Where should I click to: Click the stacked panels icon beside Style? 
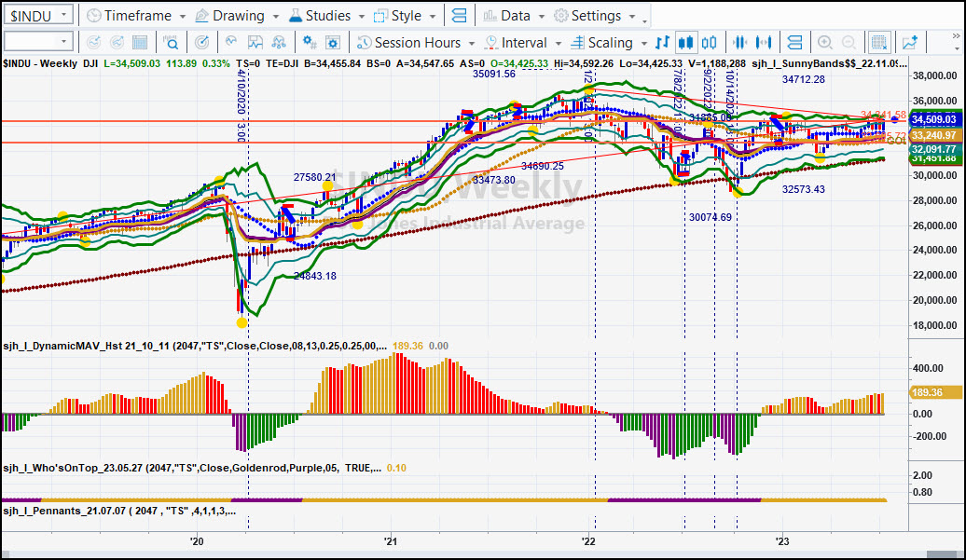459,16
